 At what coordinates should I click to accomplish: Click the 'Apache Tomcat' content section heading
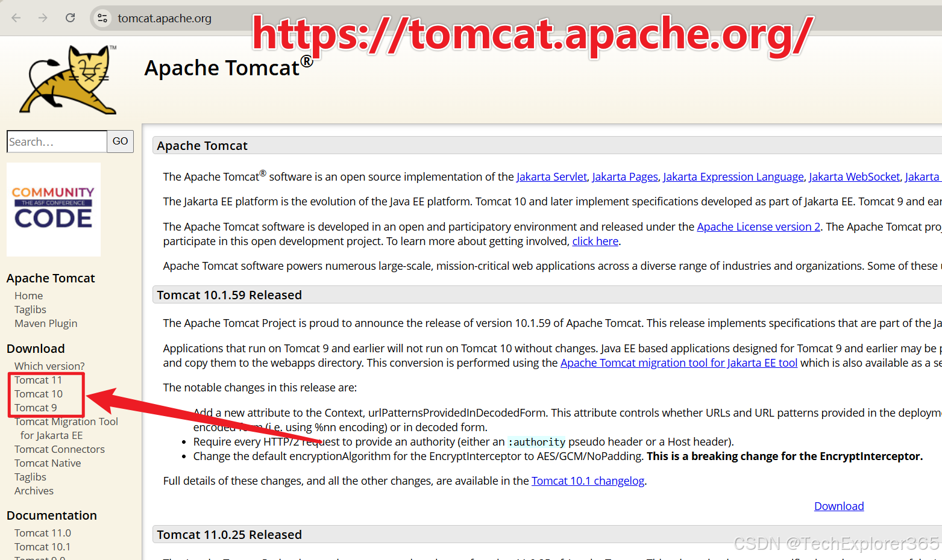click(203, 146)
